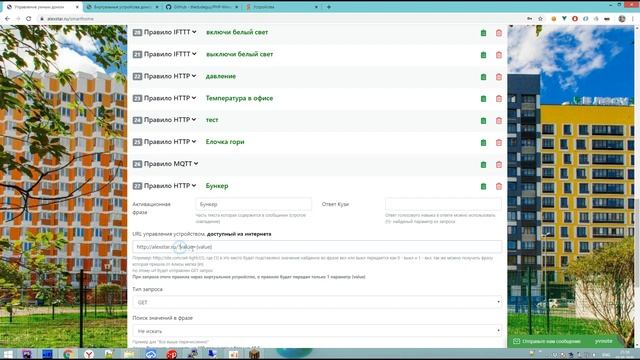Viewport: 640px width, 360px height.
Task: Open rule type dropdown for 'включи белый свет'
Action: tap(170, 32)
